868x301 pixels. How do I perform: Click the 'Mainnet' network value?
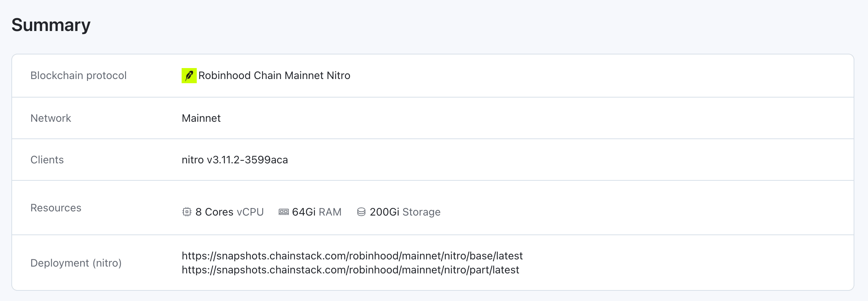coord(201,118)
